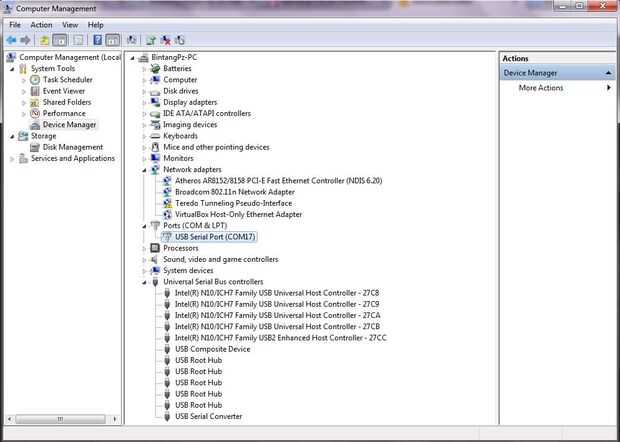Click left pane scrollbar right arrow

[115, 419]
